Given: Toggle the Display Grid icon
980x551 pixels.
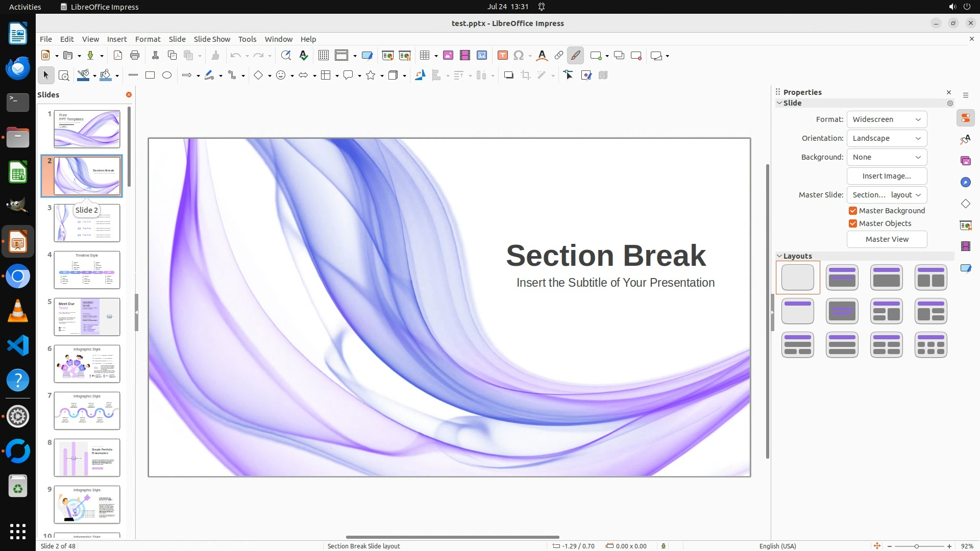Looking at the screenshot, I should [x=323, y=56].
